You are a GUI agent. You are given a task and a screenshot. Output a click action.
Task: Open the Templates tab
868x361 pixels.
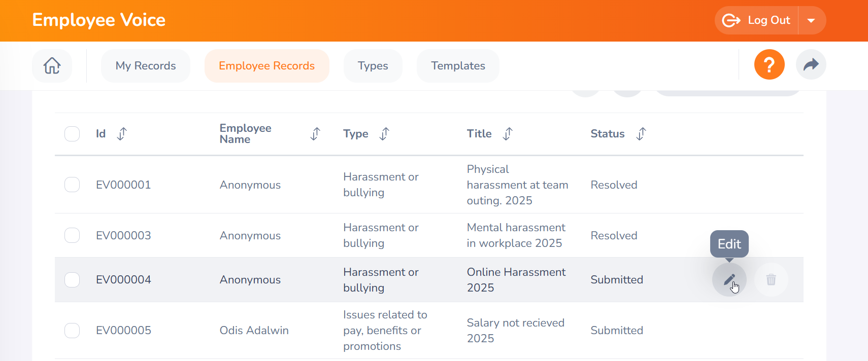click(x=458, y=66)
